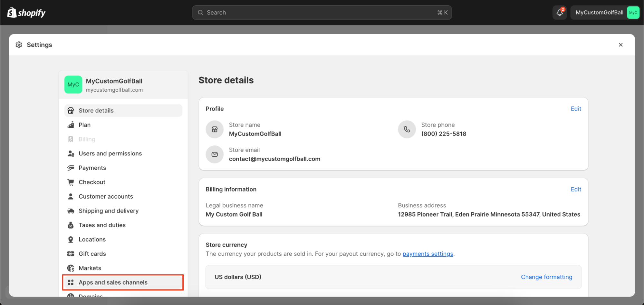Screen dimensions: 644x305
Task: Open the notifications bell icon
Action: pos(559,13)
